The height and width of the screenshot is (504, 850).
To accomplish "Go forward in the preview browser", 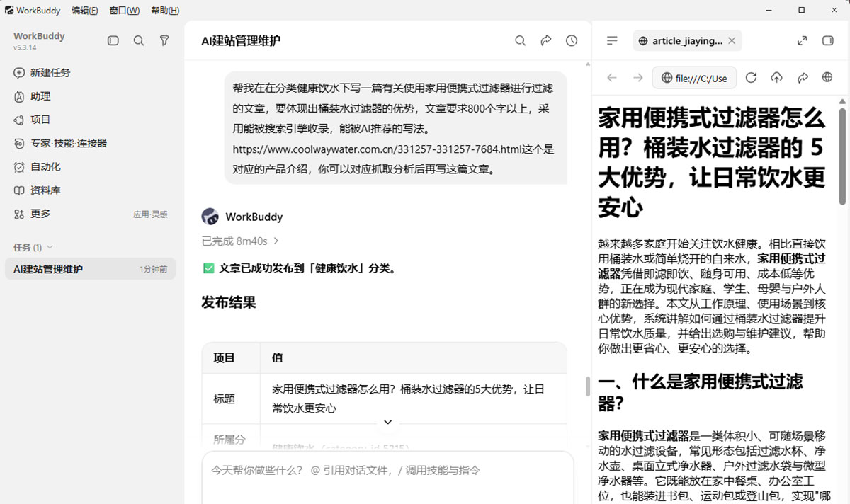I will pos(637,78).
